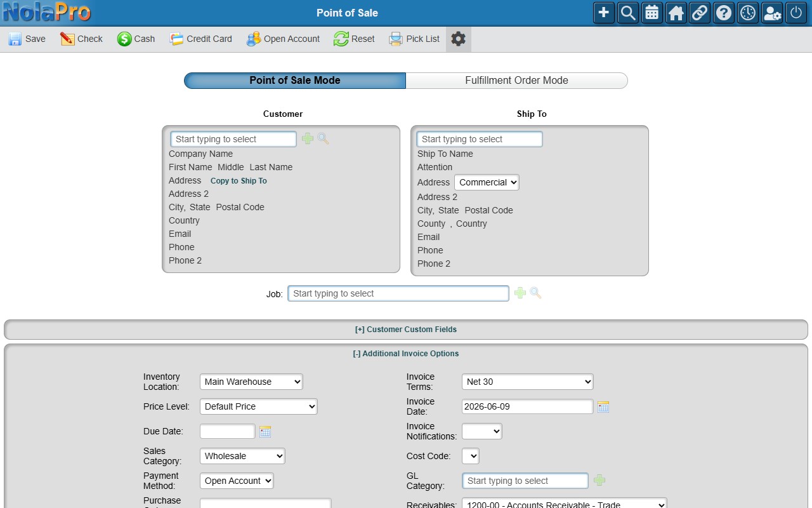Viewport: 812px width, 508px height.
Task: Focus the Job search field
Action: coord(398,293)
